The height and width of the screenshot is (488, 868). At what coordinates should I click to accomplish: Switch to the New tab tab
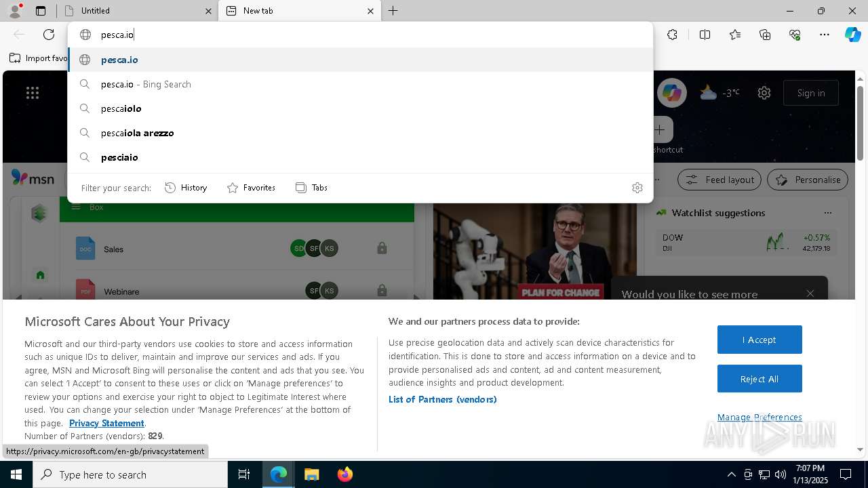coord(298,11)
